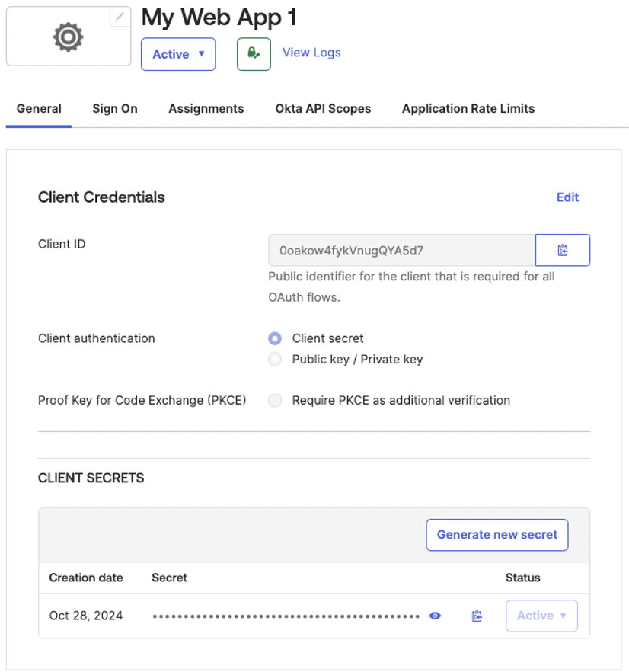Screen dimensions: 629x672
Task: Click Edit in Client Credentials
Action: pyautogui.click(x=567, y=197)
